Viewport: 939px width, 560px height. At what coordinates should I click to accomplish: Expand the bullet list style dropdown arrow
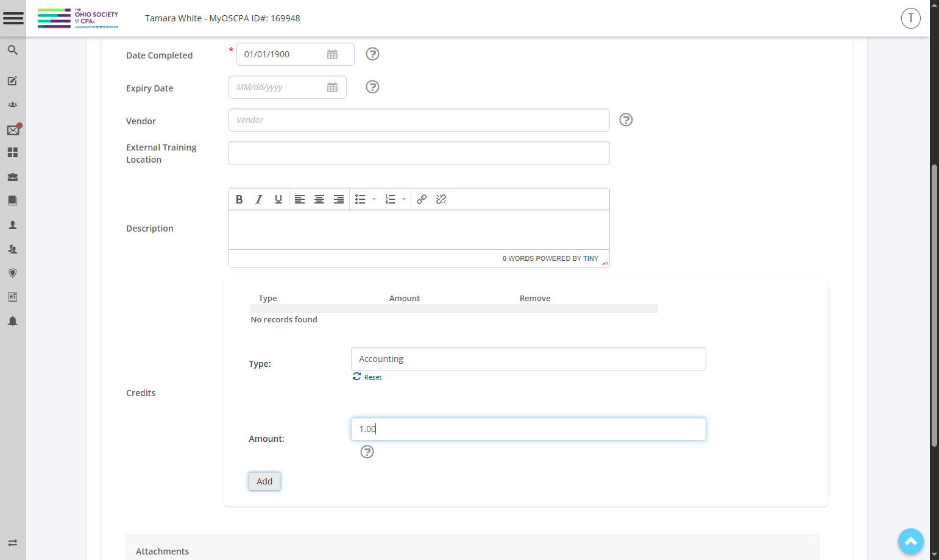(x=374, y=199)
